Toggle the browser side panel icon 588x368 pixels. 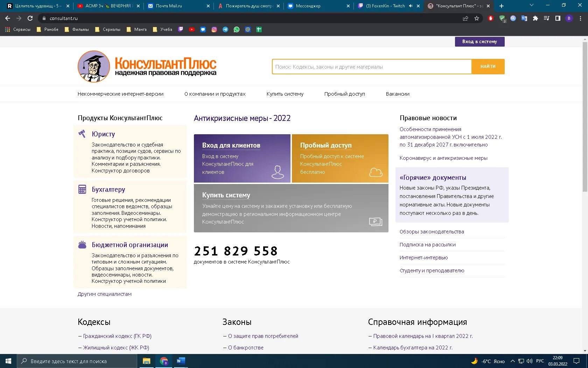tap(558, 18)
